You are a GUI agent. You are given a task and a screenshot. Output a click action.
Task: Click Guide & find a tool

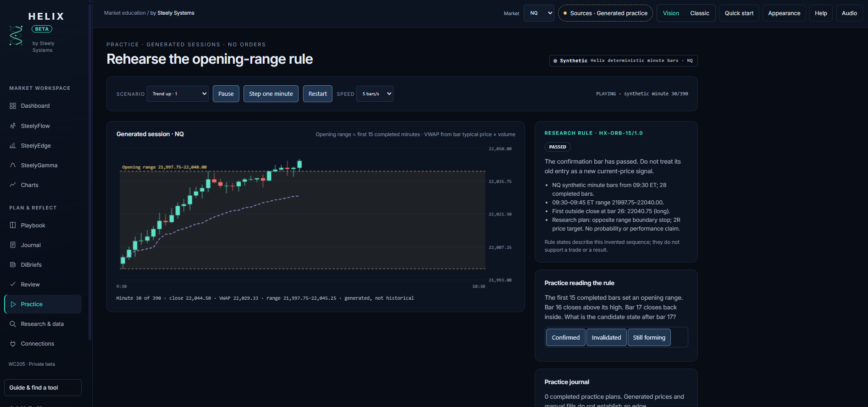click(43, 388)
